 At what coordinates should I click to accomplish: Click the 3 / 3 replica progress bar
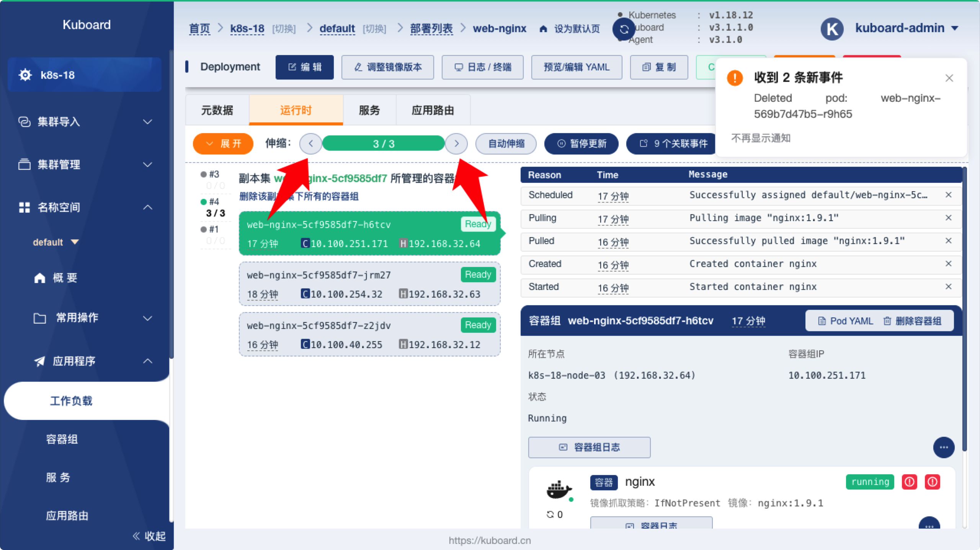pyautogui.click(x=384, y=144)
